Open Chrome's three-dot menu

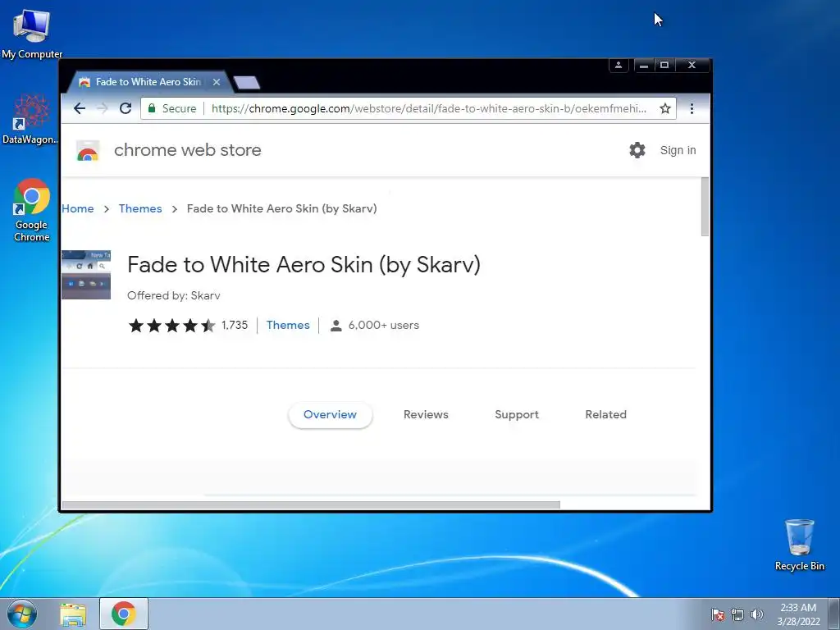click(x=692, y=109)
